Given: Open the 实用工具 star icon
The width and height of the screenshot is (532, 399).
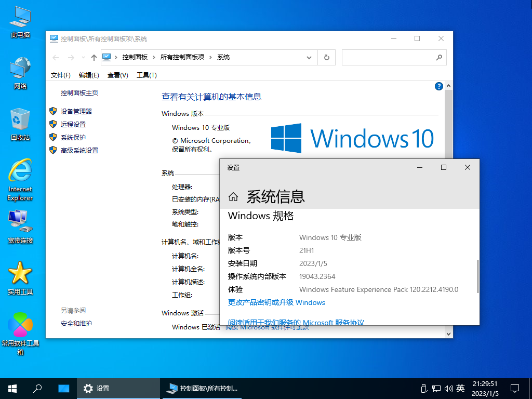Looking at the screenshot, I should click(20, 278).
